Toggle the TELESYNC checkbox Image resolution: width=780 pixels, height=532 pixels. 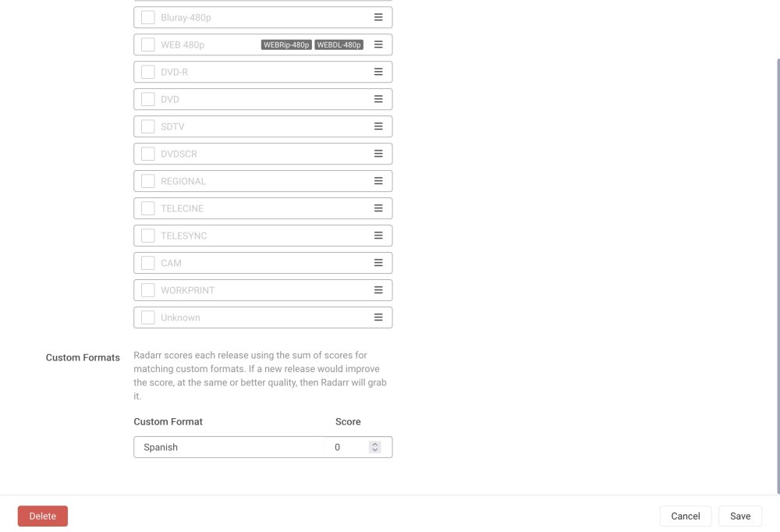pos(147,236)
